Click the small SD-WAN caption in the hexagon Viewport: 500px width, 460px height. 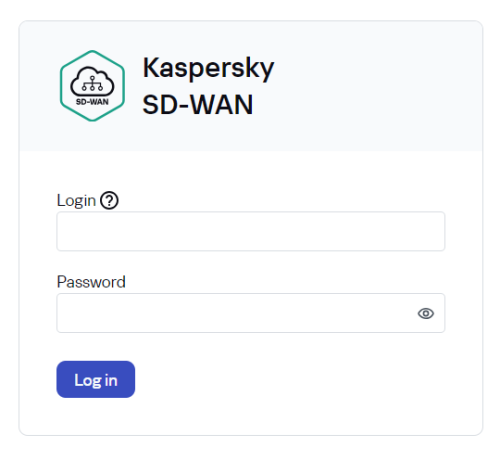coord(92,102)
